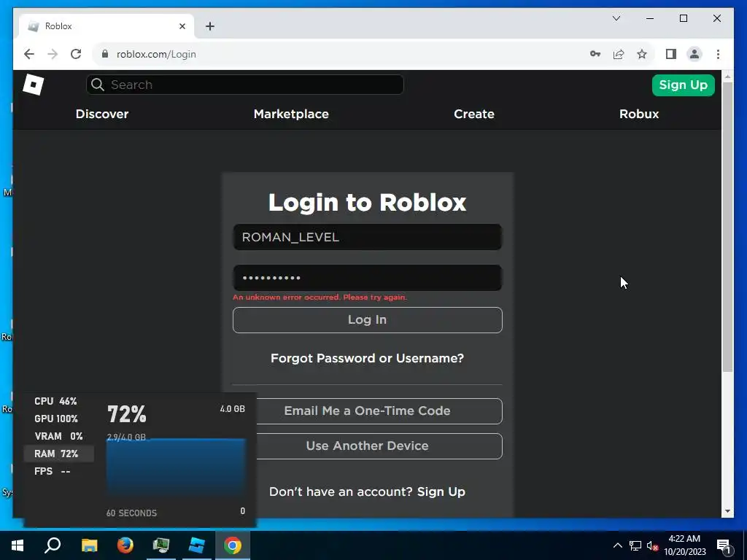
Task: Open the Chrome profile avatar
Action: 694,54
